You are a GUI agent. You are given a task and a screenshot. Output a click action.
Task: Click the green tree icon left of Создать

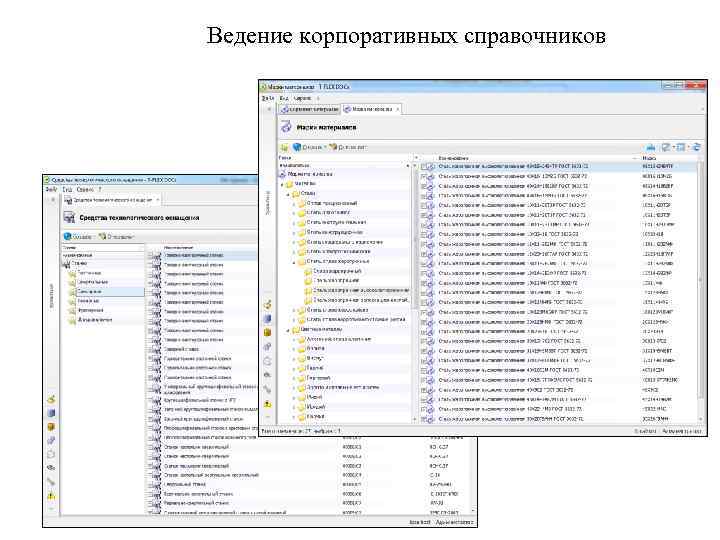point(285,147)
